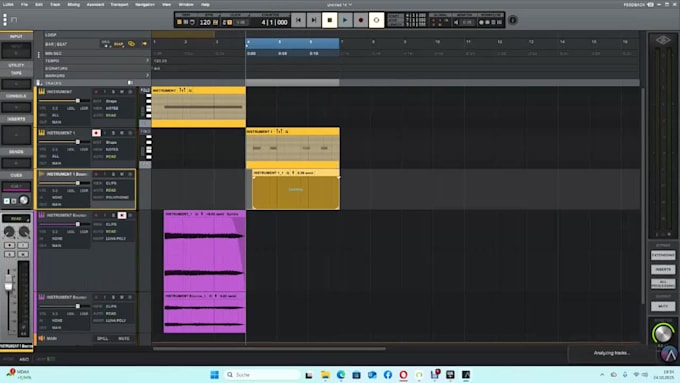Adjust volume slider on INSTRUMENT 1 track
This screenshot has height=383, width=680.
[78, 142]
